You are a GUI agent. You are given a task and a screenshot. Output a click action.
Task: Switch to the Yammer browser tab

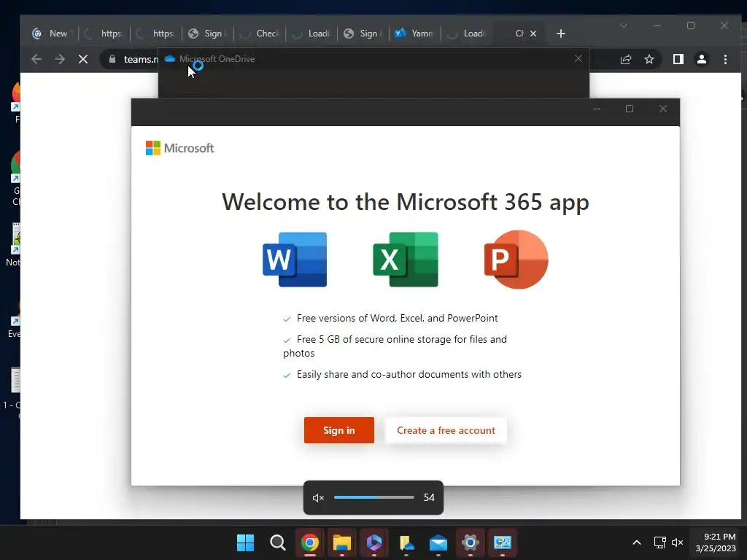click(x=415, y=34)
